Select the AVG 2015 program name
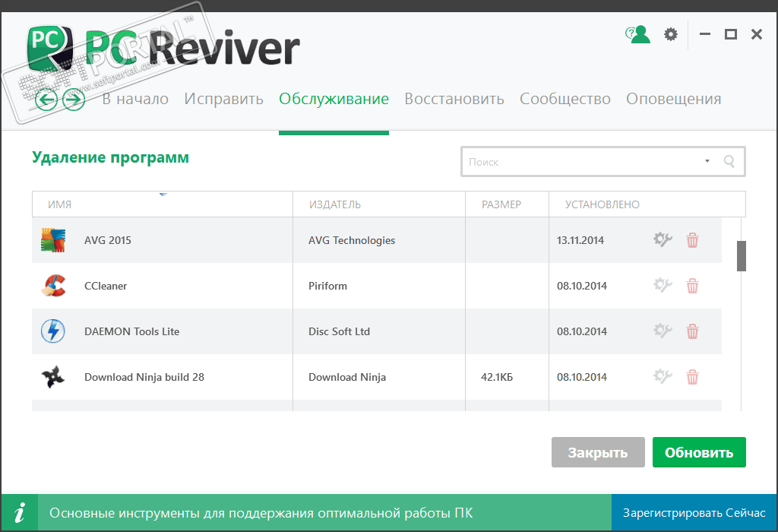 coord(108,240)
